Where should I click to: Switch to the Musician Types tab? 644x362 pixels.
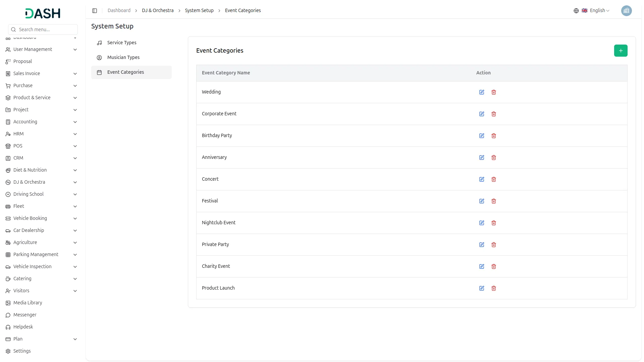pyautogui.click(x=123, y=57)
